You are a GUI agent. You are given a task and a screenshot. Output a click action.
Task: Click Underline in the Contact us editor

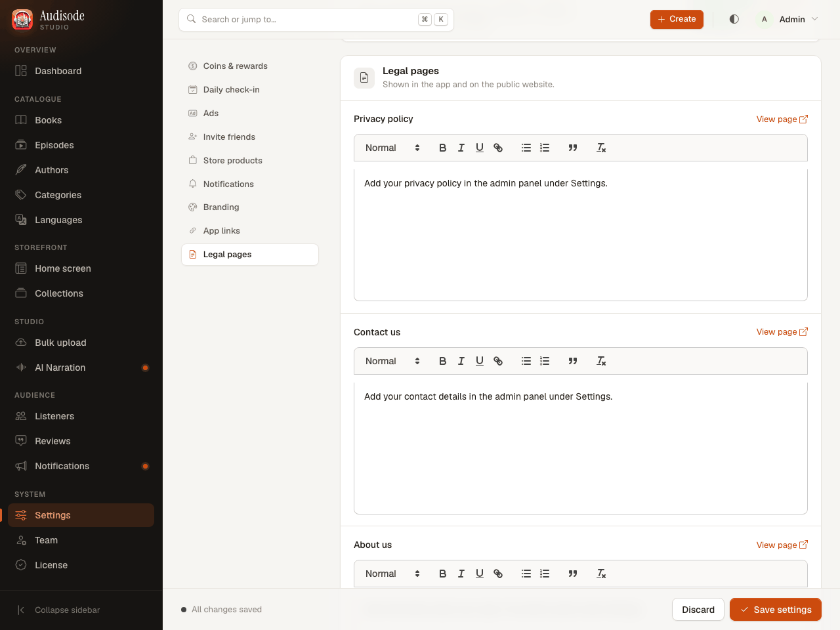(480, 361)
